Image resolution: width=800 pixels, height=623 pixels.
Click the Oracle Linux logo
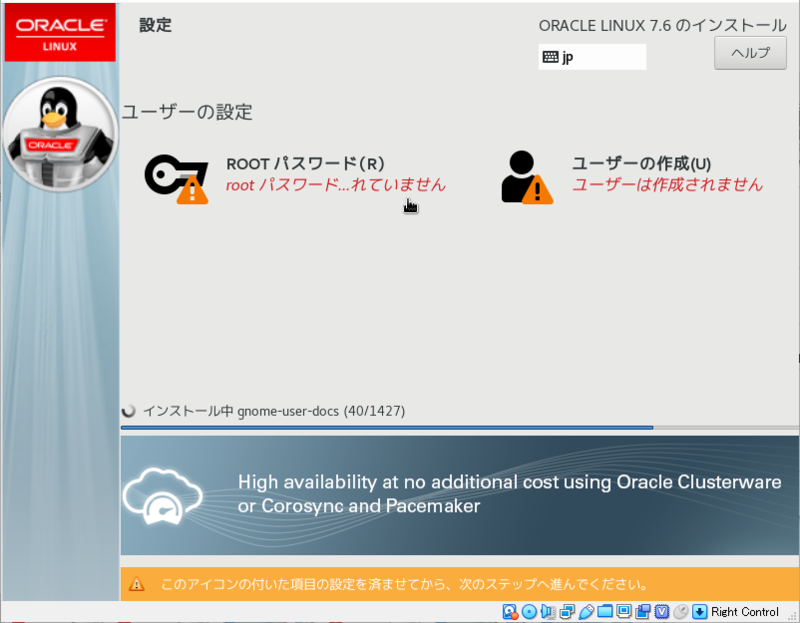60,33
